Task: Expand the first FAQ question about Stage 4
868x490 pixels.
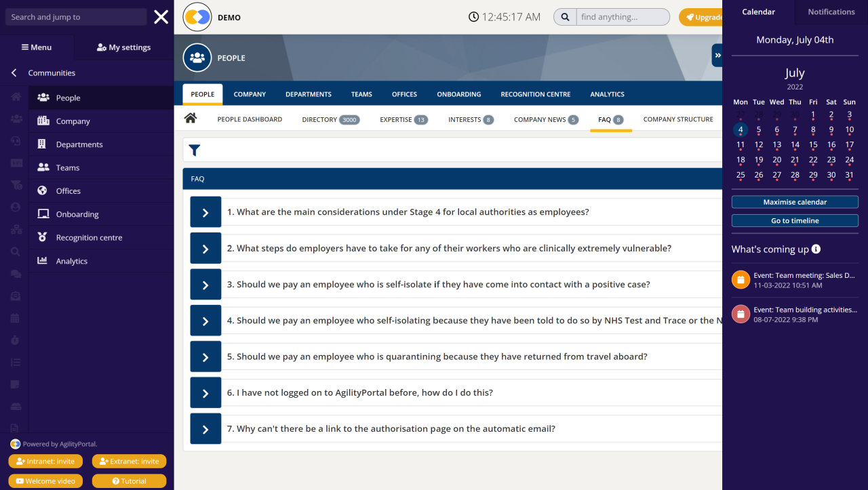Action: [x=205, y=211]
